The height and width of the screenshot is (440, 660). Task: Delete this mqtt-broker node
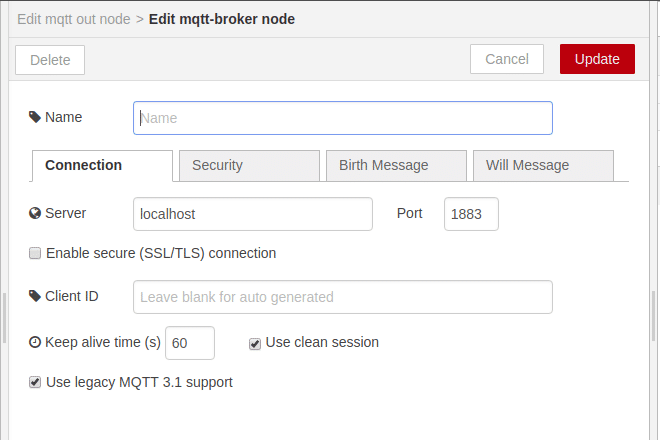point(50,60)
